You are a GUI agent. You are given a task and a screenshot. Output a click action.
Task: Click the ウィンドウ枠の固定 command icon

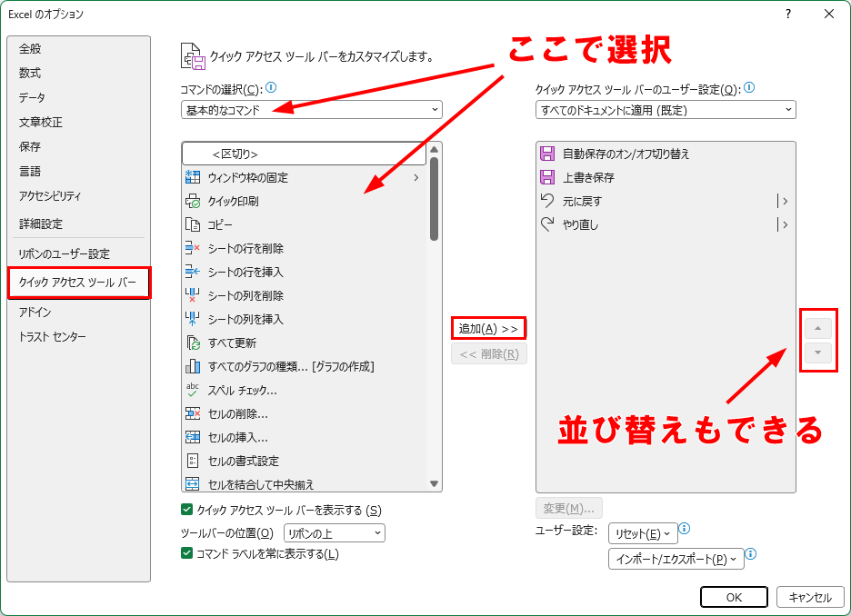(192, 177)
